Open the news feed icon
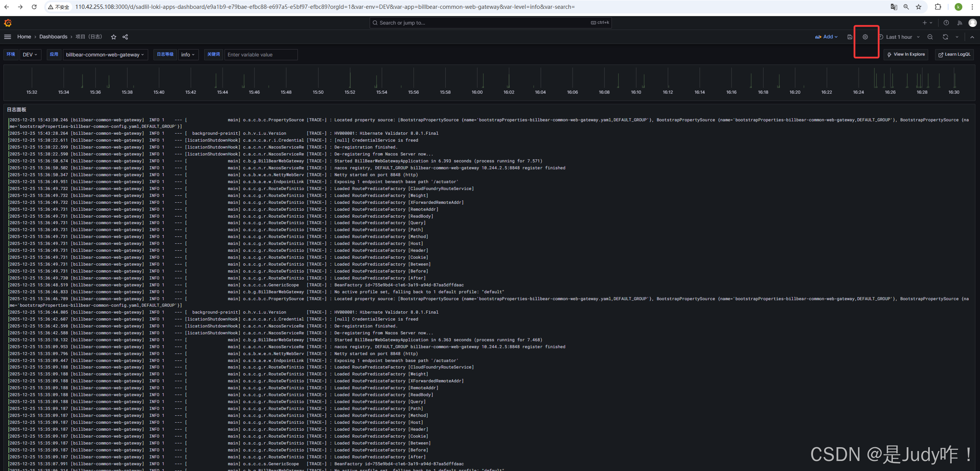Viewport: 980px width, 471px height. 960,23
